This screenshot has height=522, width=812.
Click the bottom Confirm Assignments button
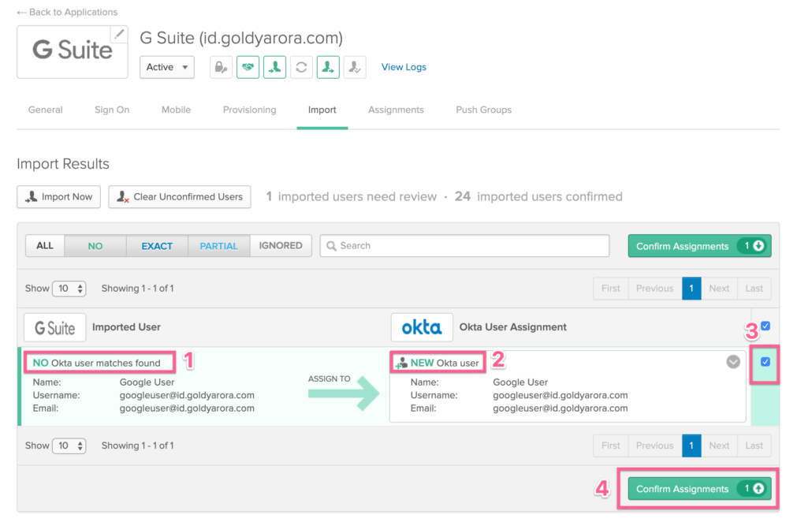(x=699, y=489)
